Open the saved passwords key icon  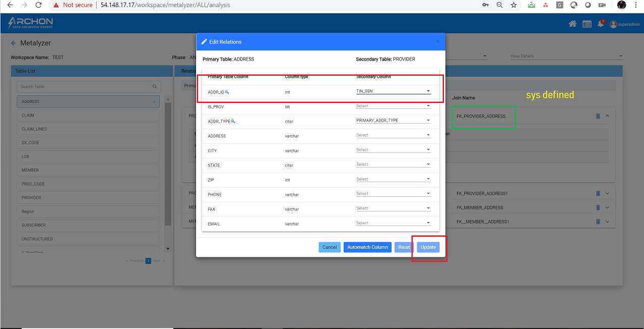(x=485, y=5)
